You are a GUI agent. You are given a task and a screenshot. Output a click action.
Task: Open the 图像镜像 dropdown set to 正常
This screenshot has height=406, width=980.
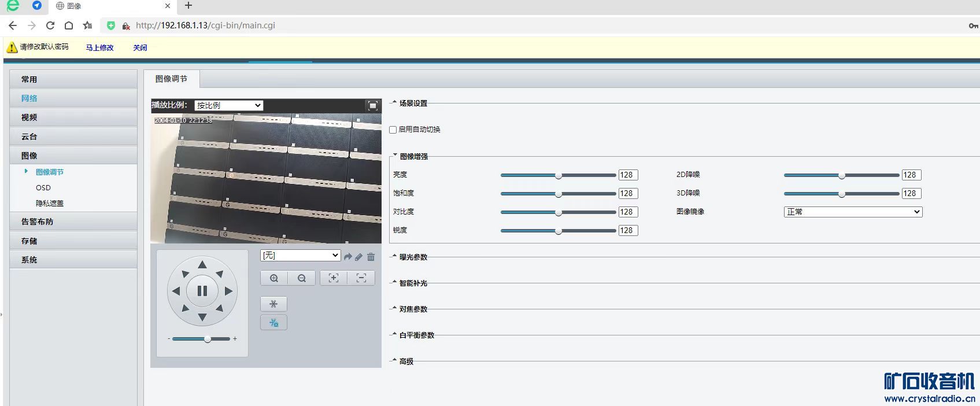pos(852,212)
